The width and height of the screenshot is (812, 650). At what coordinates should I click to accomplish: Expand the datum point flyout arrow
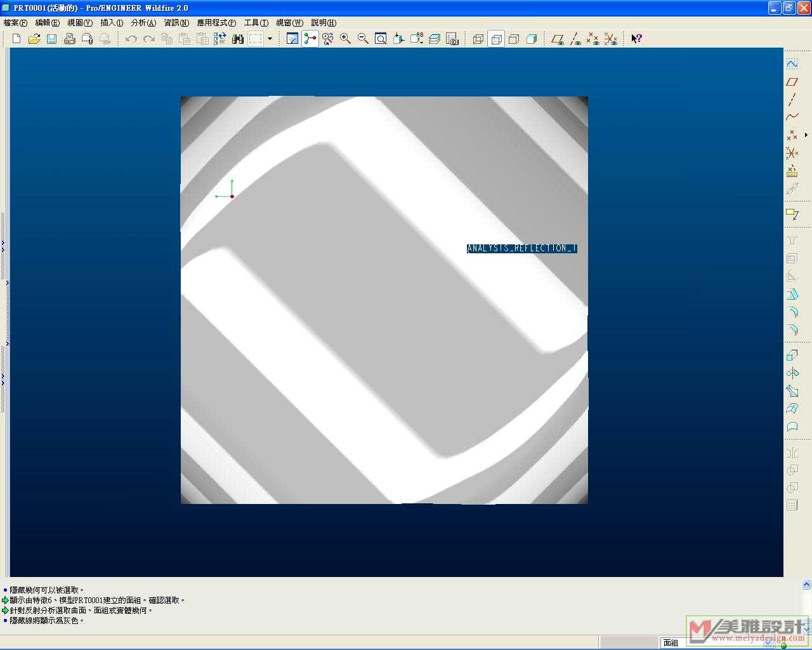(x=806, y=135)
